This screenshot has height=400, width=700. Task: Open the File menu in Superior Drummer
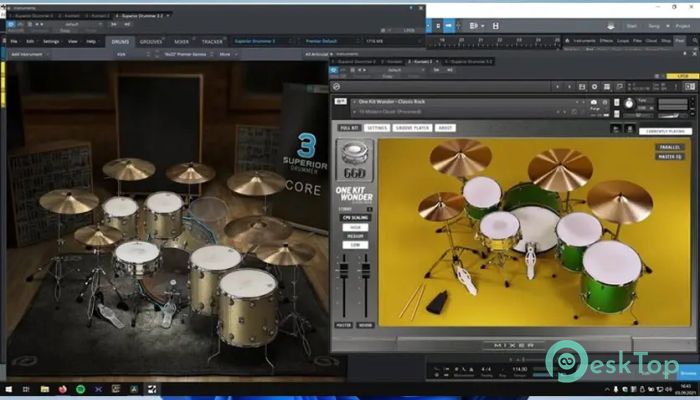tap(14, 42)
